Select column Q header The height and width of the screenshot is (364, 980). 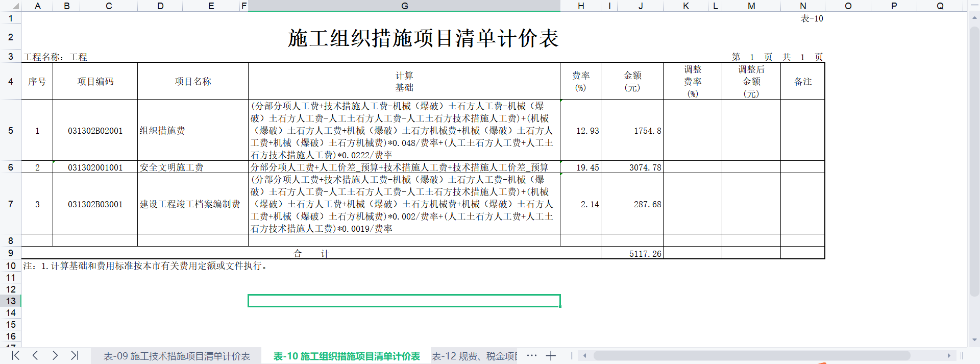(x=940, y=6)
